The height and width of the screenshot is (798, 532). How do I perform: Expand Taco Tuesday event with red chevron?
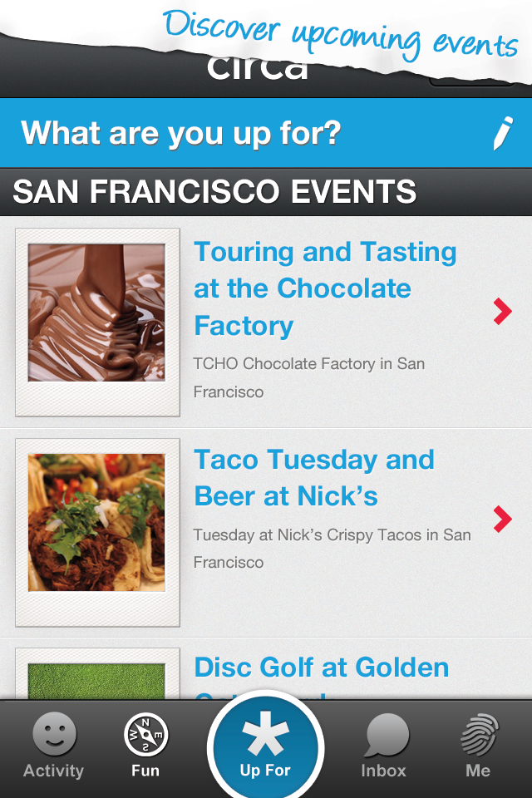(x=502, y=519)
